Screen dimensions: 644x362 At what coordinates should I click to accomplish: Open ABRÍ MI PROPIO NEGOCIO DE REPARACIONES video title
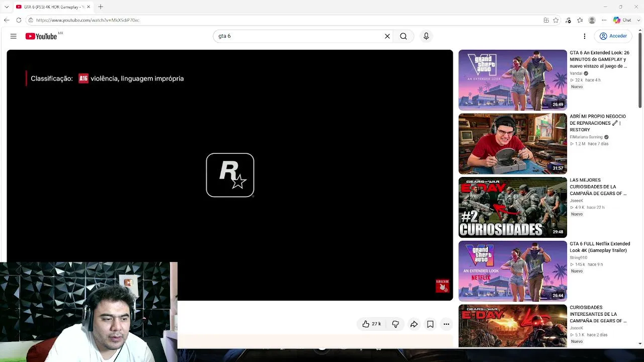coord(598,123)
